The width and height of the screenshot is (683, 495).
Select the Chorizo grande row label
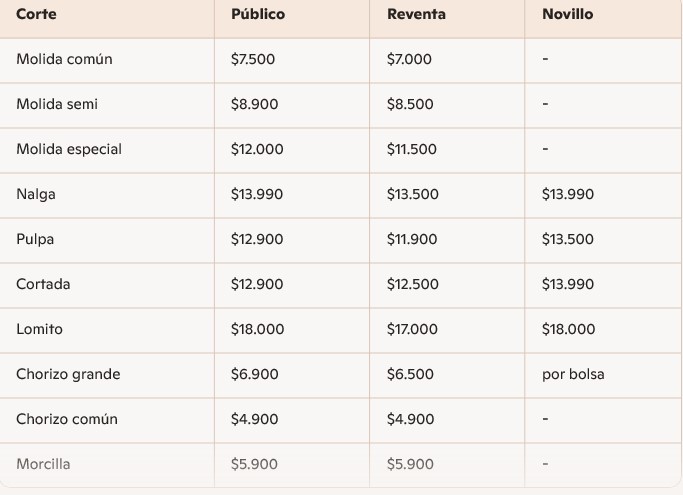68,374
